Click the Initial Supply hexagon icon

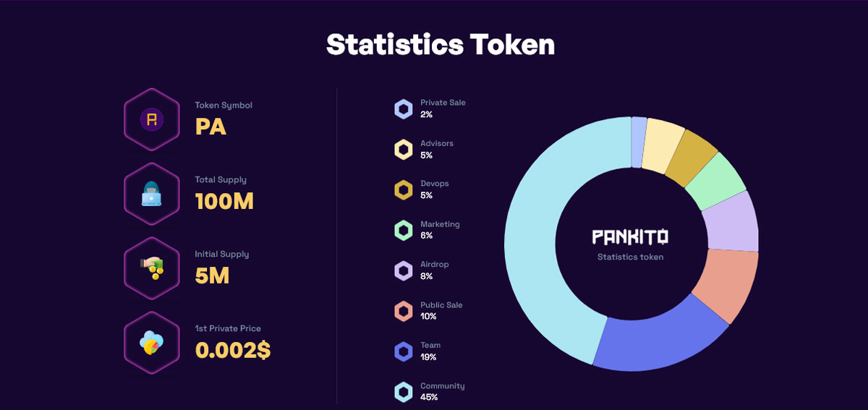[x=152, y=268]
